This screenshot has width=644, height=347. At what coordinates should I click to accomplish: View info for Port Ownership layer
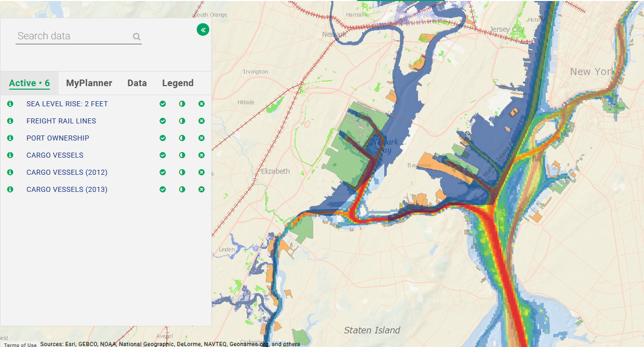10,138
